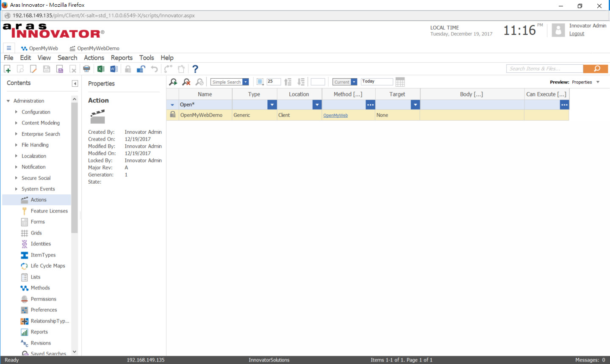Click the Unlock item blue padlock icon
Viewport: 610px width, 364px height.
pos(141,69)
